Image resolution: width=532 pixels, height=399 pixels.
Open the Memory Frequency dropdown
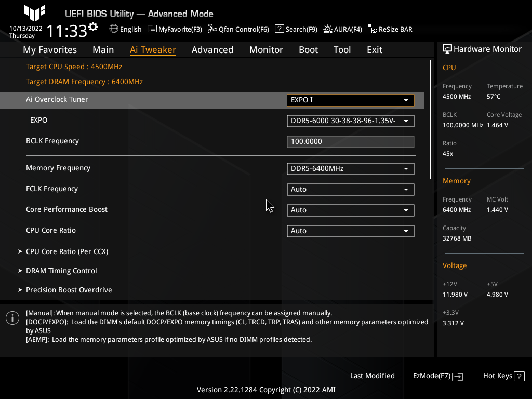[351, 169]
